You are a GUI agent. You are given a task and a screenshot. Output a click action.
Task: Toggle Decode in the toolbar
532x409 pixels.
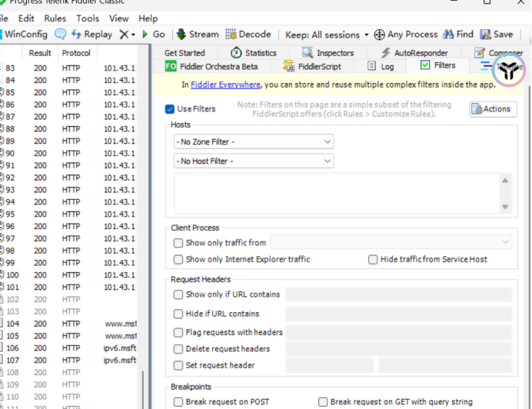click(x=248, y=35)
